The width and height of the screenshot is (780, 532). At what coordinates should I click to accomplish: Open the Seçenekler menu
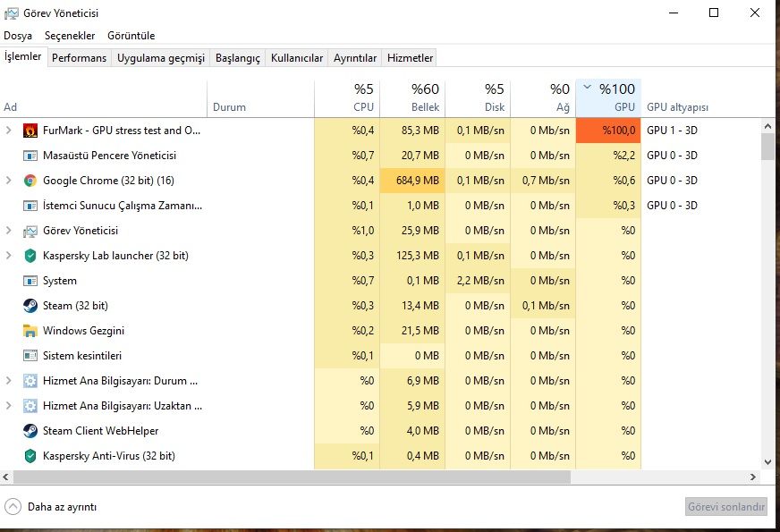[x=70, y=36]
